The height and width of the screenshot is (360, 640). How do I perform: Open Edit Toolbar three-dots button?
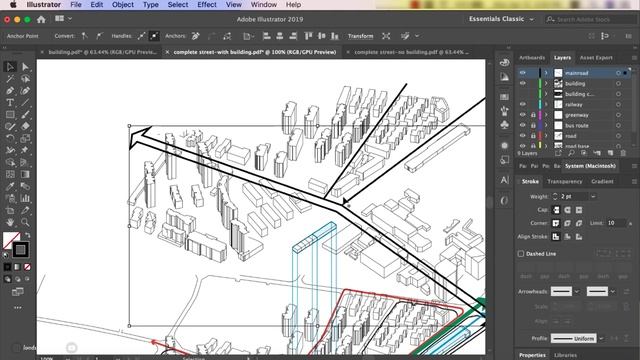pyautogui.click(x=18, y=308)
